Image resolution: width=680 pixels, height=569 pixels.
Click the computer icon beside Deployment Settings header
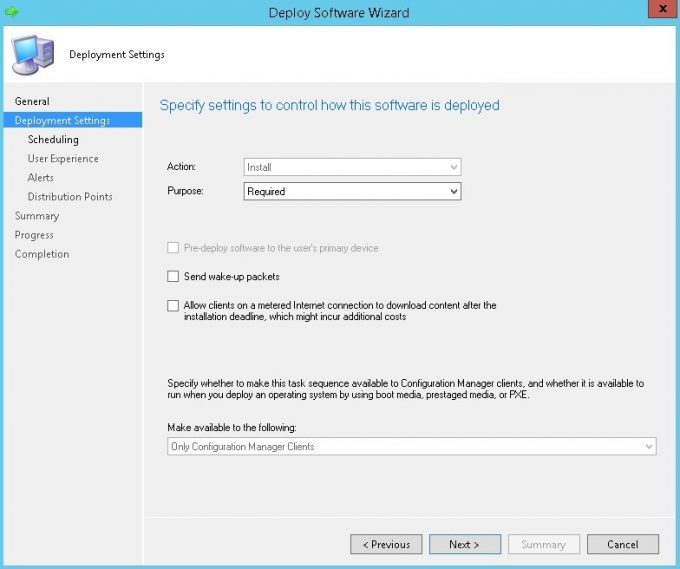[31, 54]
